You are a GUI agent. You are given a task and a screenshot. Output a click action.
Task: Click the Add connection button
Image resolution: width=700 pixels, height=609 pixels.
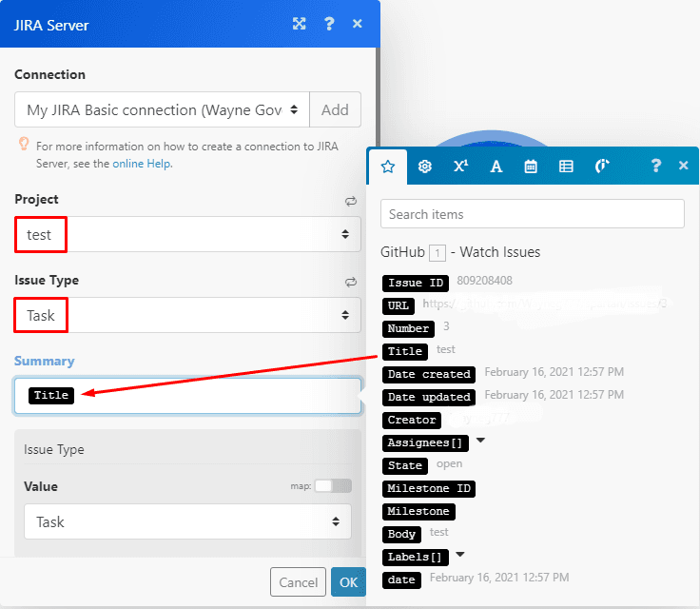coord(335,110)
